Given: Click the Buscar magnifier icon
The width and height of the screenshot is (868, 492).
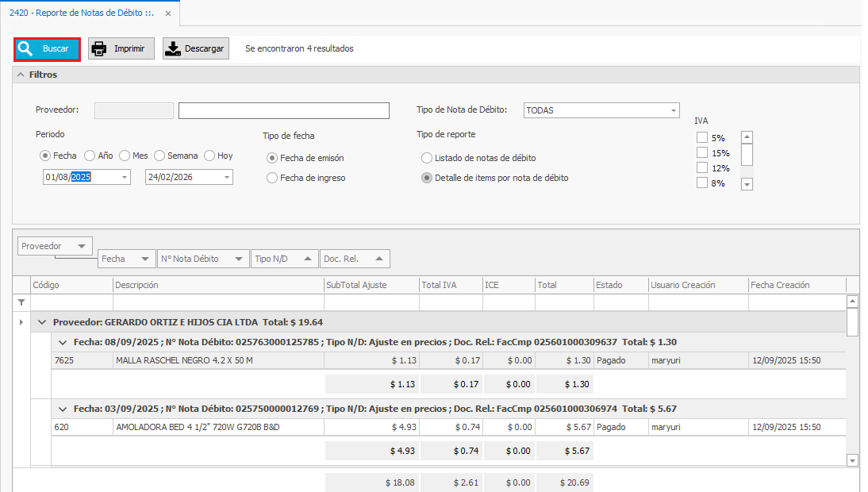Looking at the screenshot, I should coord(26,49).
